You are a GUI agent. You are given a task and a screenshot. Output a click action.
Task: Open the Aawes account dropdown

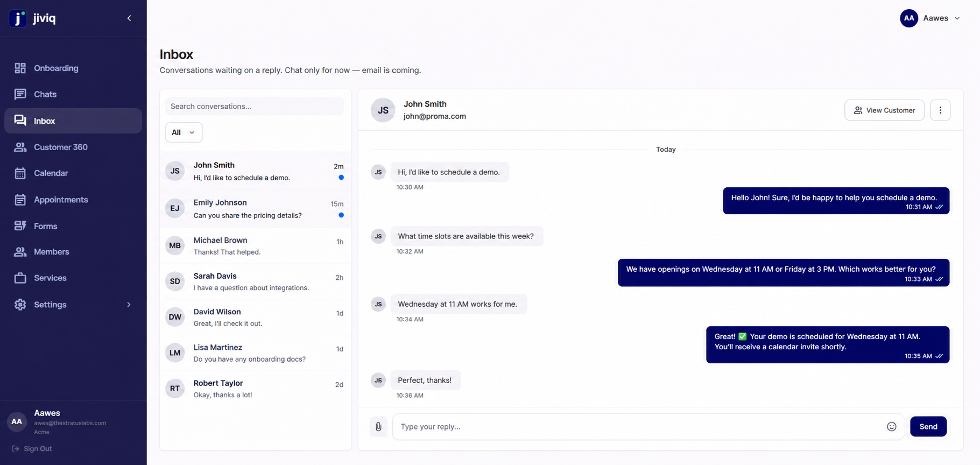coord(930,18)
